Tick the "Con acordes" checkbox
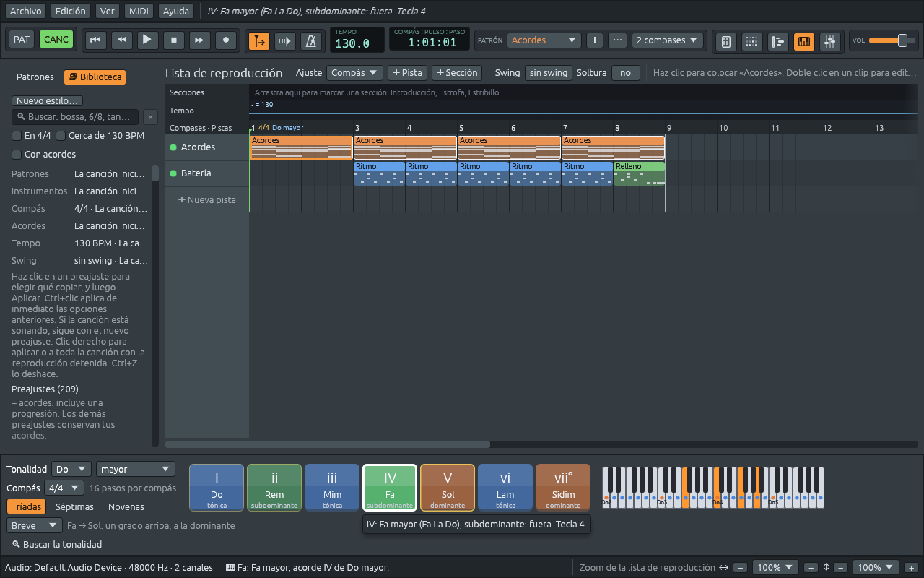 (x=17, y=155)
